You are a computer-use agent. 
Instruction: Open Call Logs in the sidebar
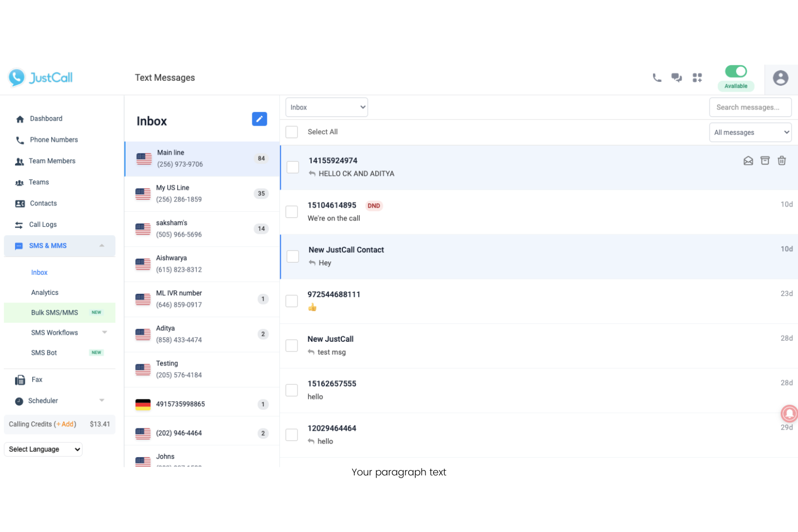coord(43,225)
